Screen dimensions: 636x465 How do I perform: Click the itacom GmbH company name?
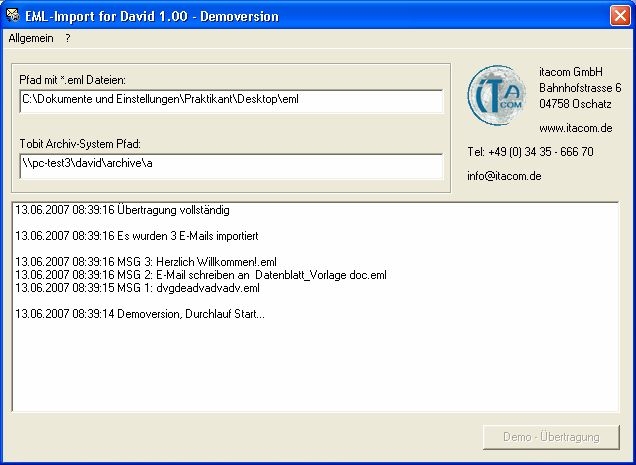tap(571, 72)
